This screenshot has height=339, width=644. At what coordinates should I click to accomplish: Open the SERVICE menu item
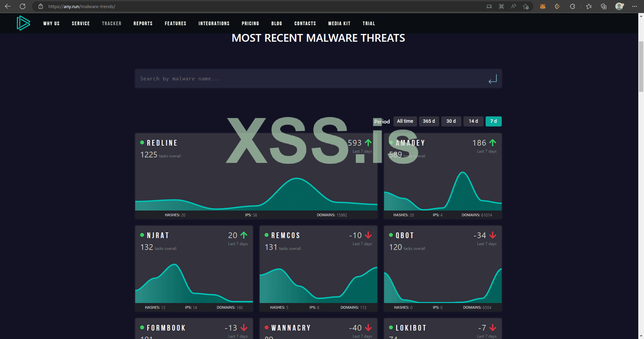point(81,24)
